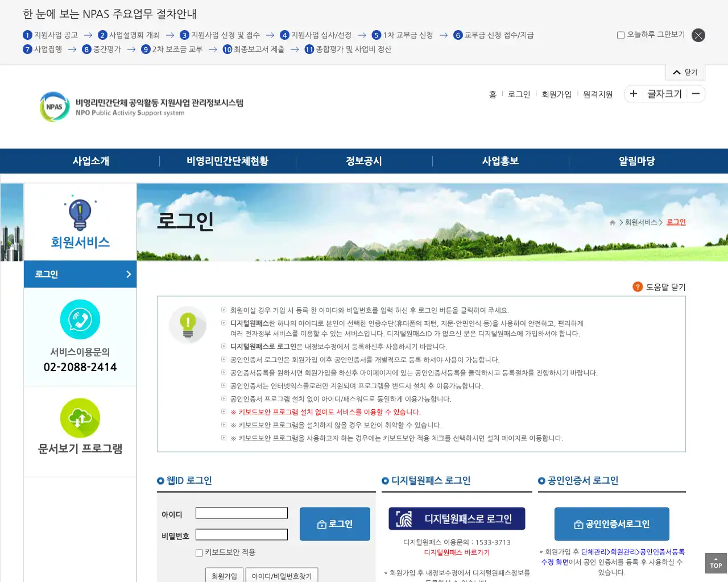This screenshot has height=582, width=728.
Task: Focus the 비밀번호 input field
Action: 242,534
